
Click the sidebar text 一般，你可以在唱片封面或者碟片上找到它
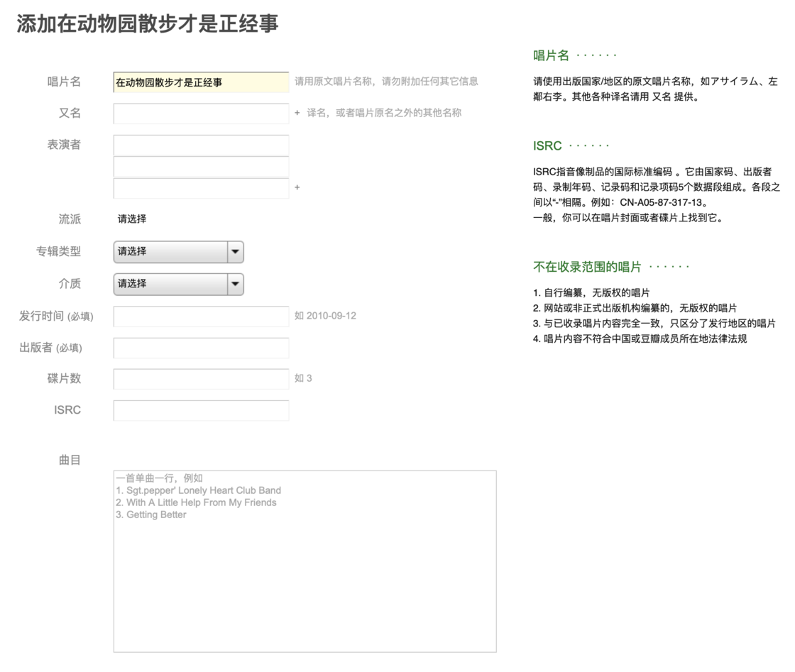click(629, 218)
